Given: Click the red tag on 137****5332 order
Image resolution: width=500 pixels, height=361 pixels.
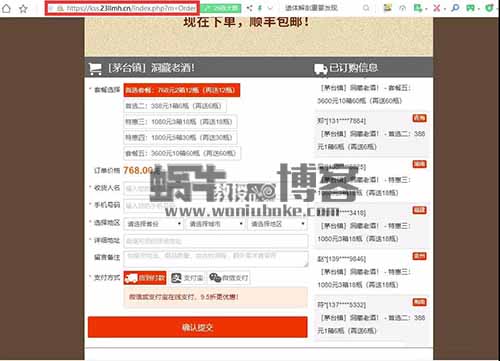Looking at the screenshot, I should click(x=419, y=302).
